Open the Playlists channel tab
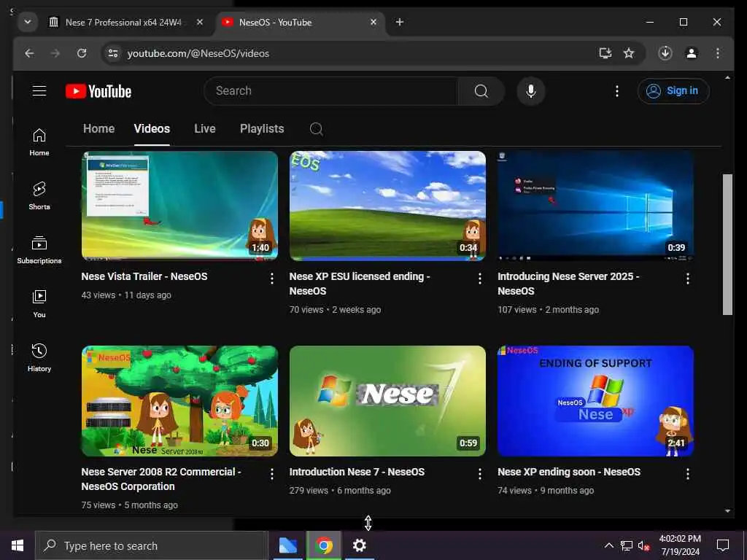Viewport: 747px width, 560px height. coord(262,128)
